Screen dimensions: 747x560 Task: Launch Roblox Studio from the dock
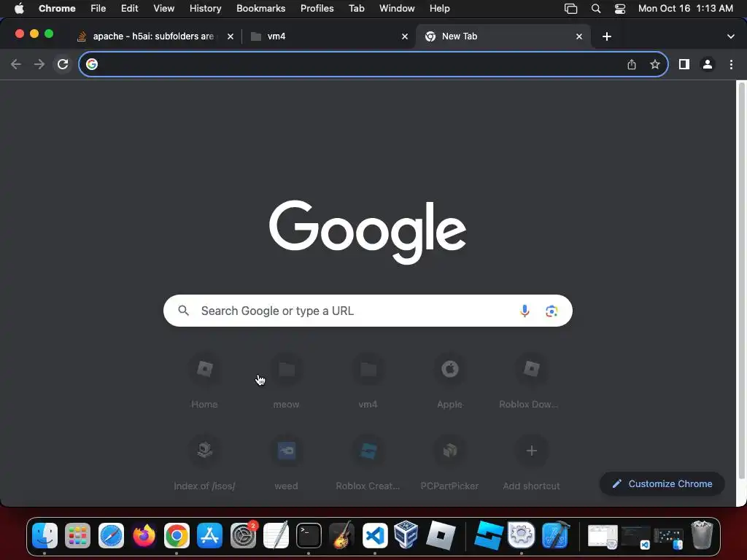pos(488,535)
